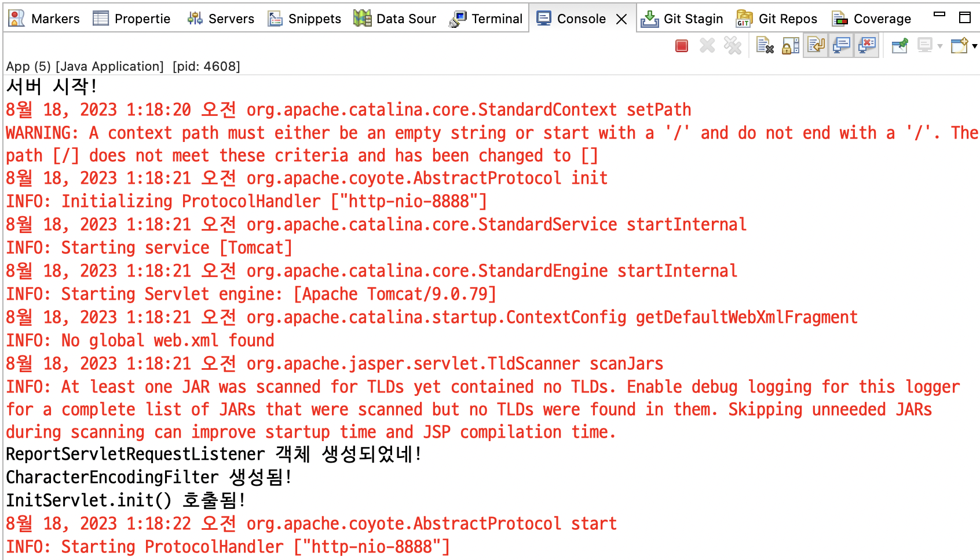980x560 pixels.
Task: Open the Properties tab
Action: click(x=131, y=19)
